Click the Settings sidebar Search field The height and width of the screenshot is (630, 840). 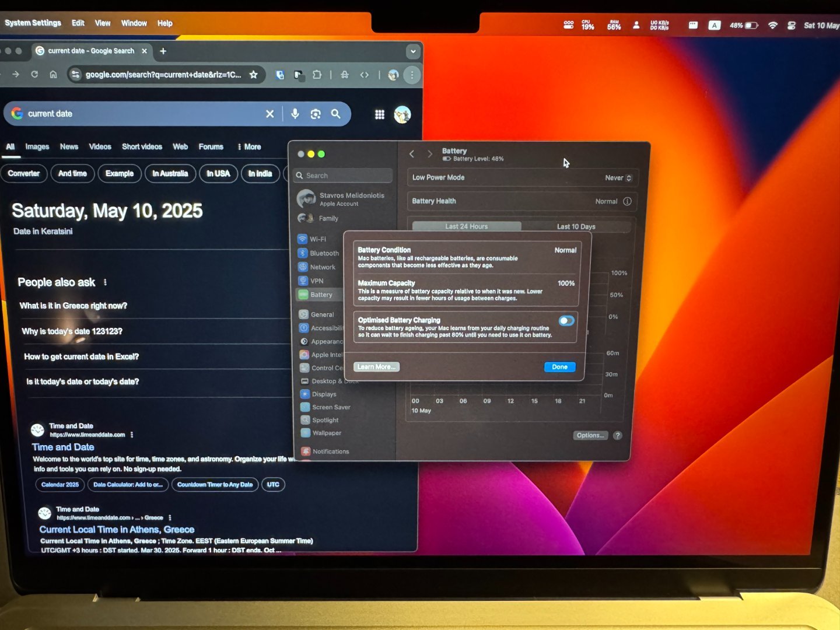coord(344,176)
